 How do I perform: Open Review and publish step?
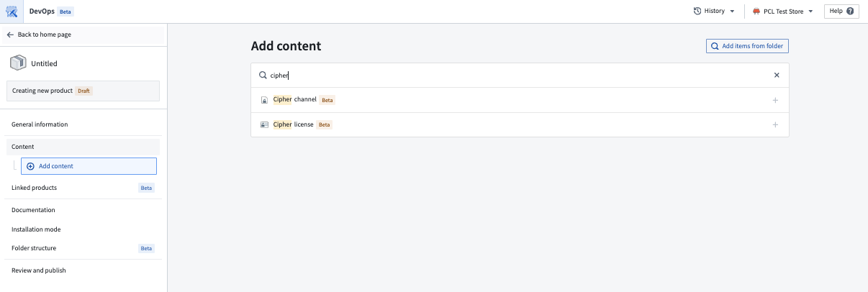click(x=39, y=270)
